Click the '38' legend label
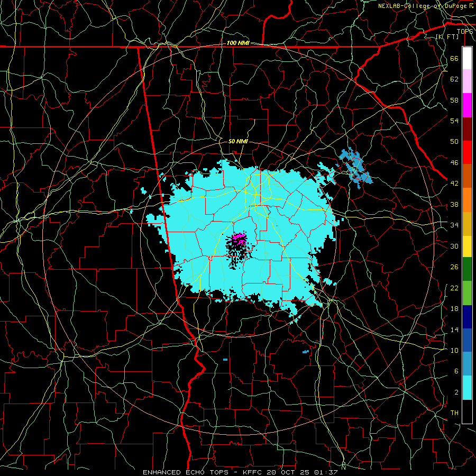476x476 pixels. click(454, 204)
